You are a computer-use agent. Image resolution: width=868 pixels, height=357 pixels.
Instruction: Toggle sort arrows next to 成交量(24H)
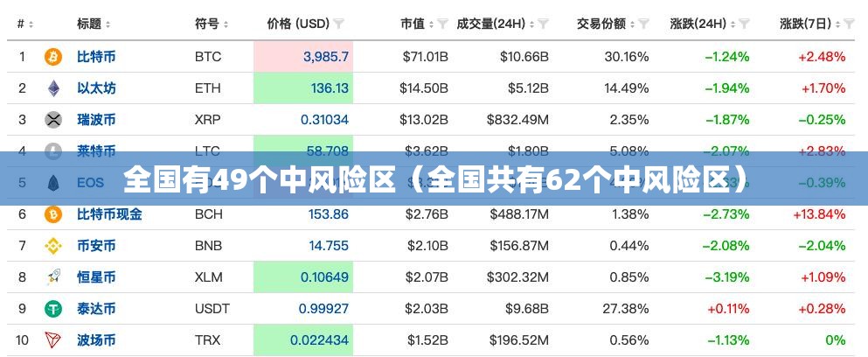point(532,24)
